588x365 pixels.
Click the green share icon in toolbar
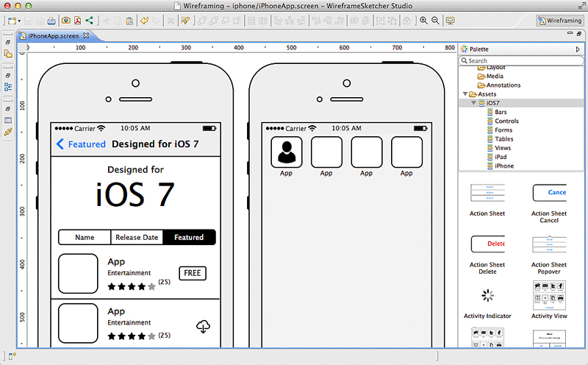89,21
